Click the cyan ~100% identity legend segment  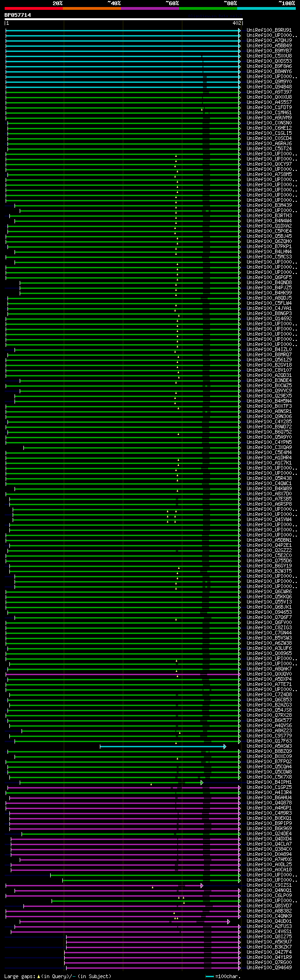(266, 8)
